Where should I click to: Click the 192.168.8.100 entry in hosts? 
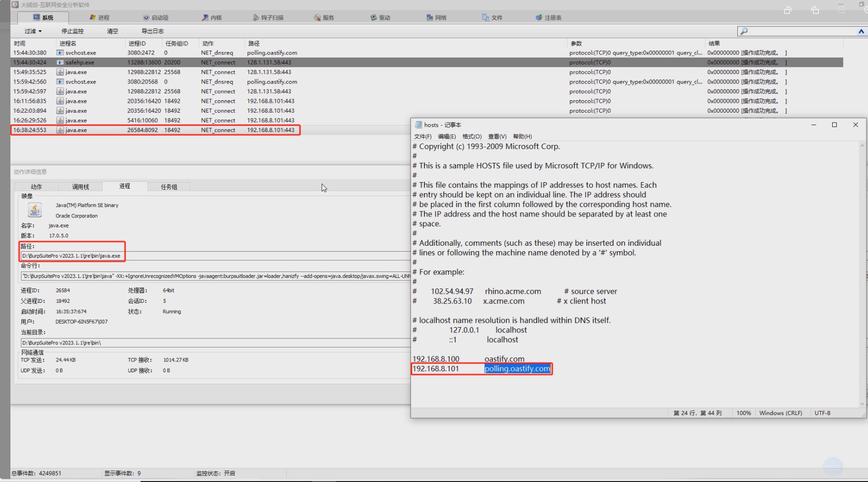436,359
